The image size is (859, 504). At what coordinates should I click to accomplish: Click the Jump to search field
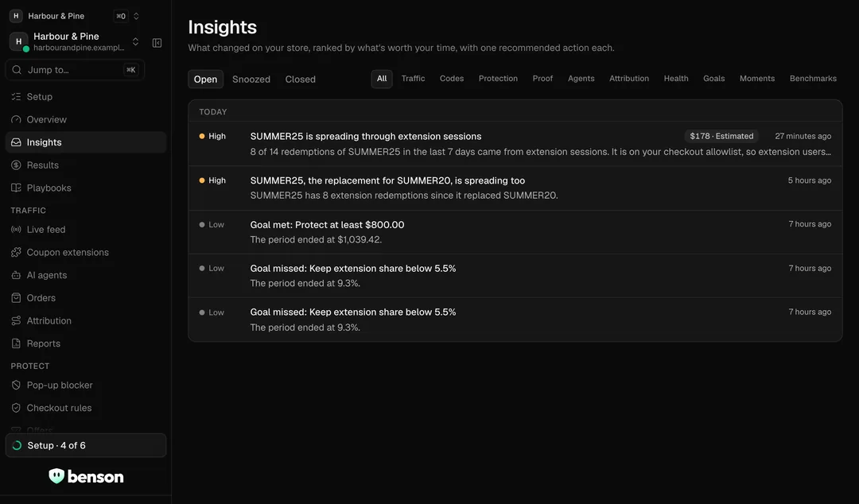[75, 70]
